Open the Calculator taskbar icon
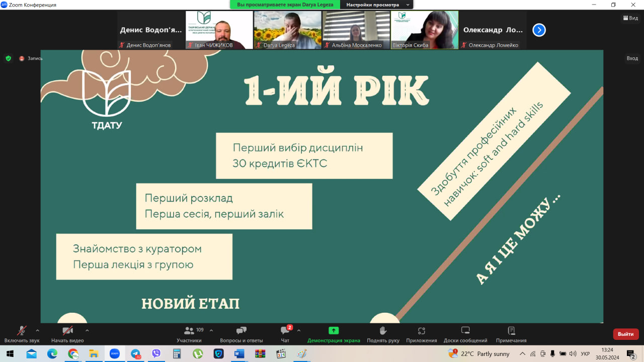The width and height of the screenshot is (644, 362). point(177,354)
